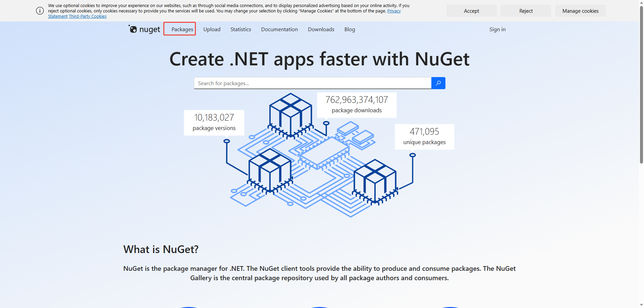Open Manage cookies settings
The height and width of the screenshot is (308, 644).
tap(580, 11)
